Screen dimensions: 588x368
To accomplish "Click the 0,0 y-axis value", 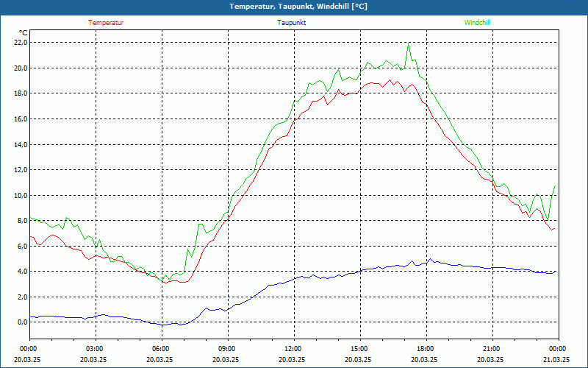I will [22, 322].
